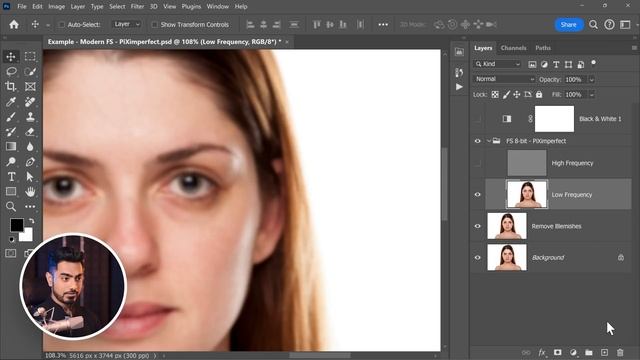Image resolution: width=640 pixels, height=360 pixels.
Task: Open the Opacity dropdown arrow
Action: pos(591,80)
